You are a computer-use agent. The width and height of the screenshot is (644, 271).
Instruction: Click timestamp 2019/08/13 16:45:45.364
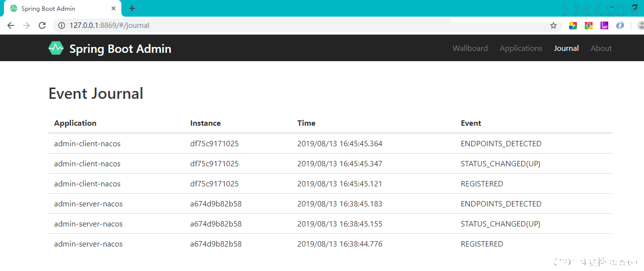[340, 144]
